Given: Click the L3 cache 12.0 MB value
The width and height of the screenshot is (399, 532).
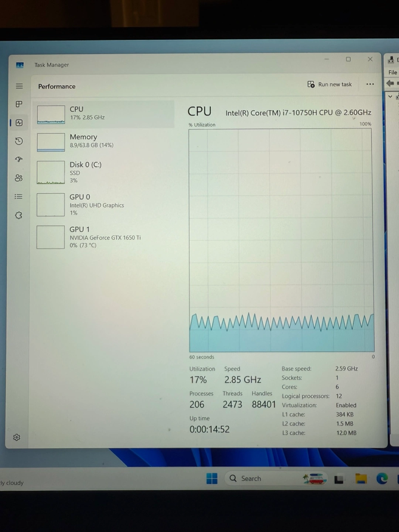Looking at the screenshot, I should (x=347, y=433).
